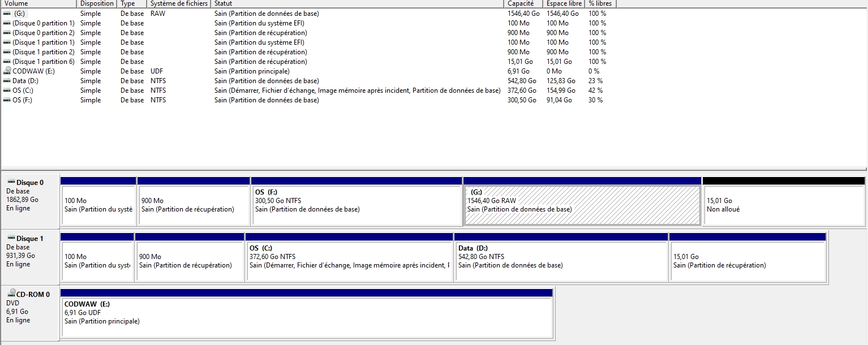Screen dimensions: 868x345
Task: Sort by the Disposition column header
Action: 97,3
